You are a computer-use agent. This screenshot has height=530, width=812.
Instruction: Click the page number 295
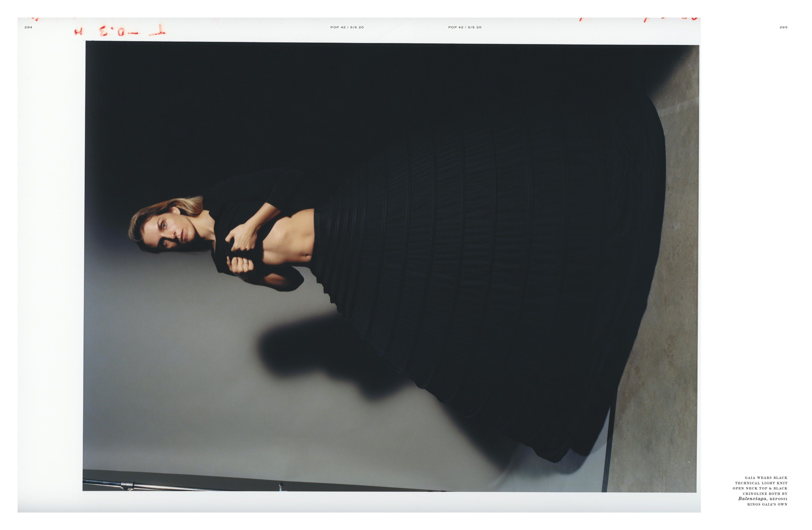coord(783,27)
